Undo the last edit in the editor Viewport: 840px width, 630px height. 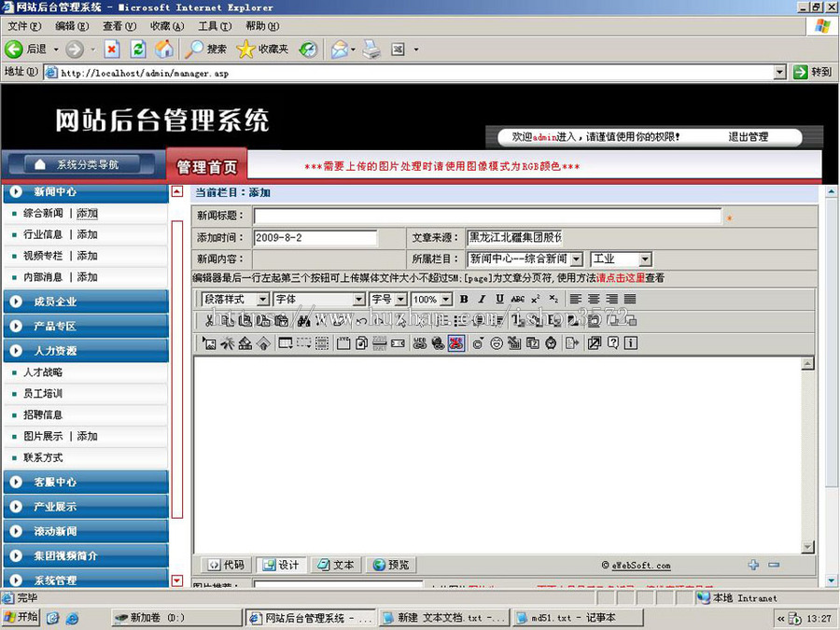359,322
